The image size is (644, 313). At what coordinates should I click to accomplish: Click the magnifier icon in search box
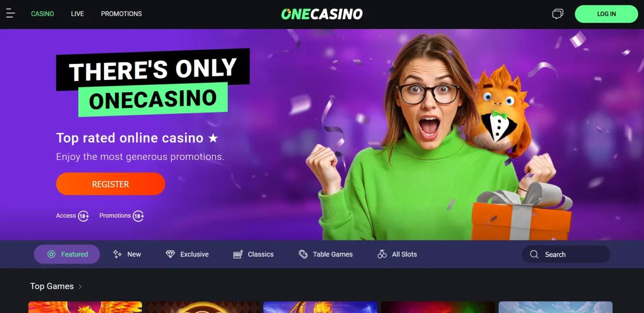coord(534,254)
